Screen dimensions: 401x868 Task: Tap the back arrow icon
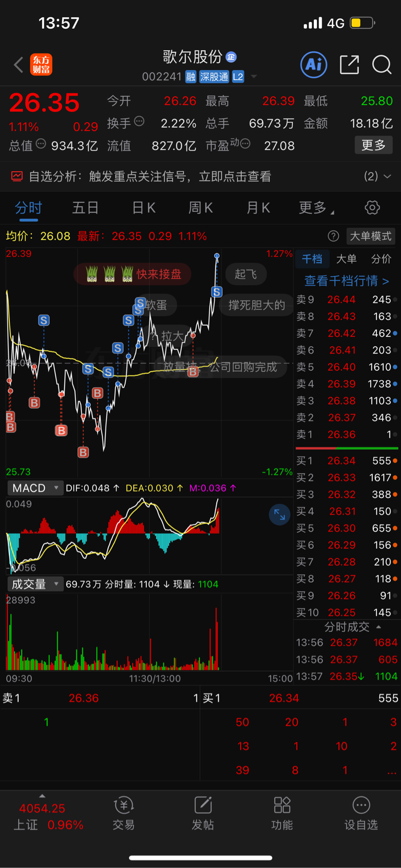pyautogui.click(x=19, y=65)
